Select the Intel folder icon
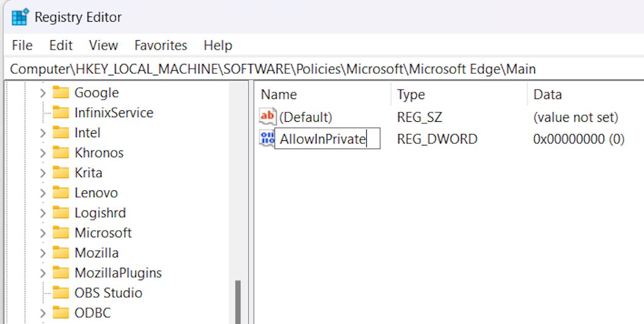 point(61,133)
